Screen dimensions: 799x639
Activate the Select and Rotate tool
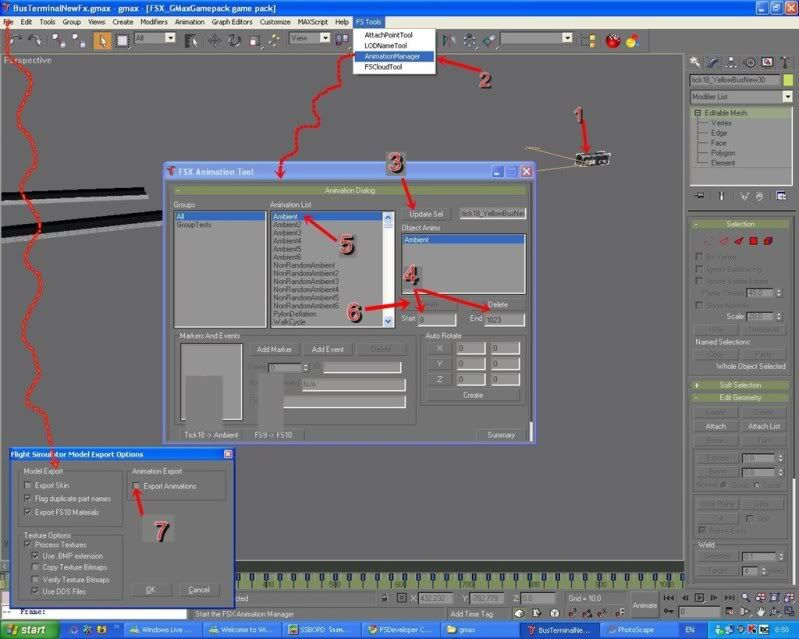[234, 40]
